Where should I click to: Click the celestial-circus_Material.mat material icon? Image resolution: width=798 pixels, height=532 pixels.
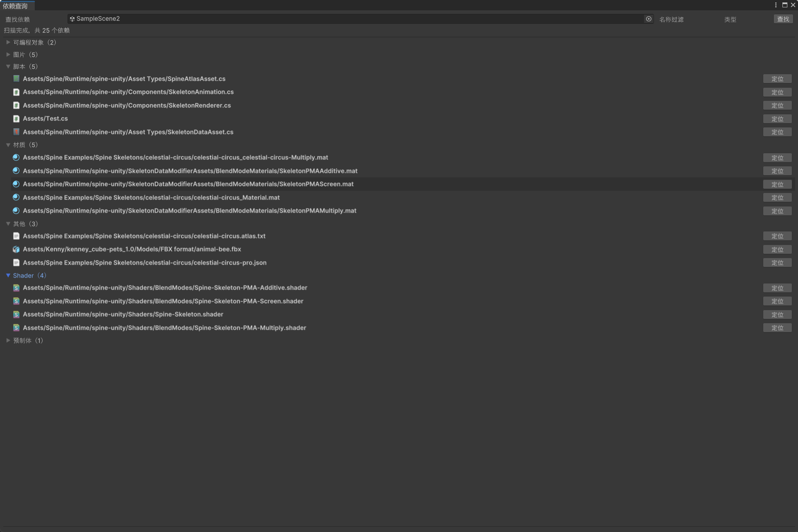pyautogui.click(x=16, y=197)
